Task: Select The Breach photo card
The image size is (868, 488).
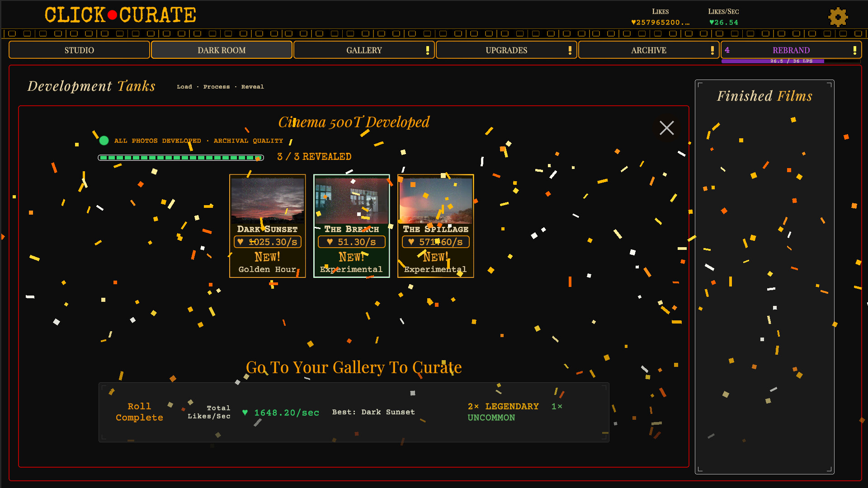Action: (x=351, y=226)
